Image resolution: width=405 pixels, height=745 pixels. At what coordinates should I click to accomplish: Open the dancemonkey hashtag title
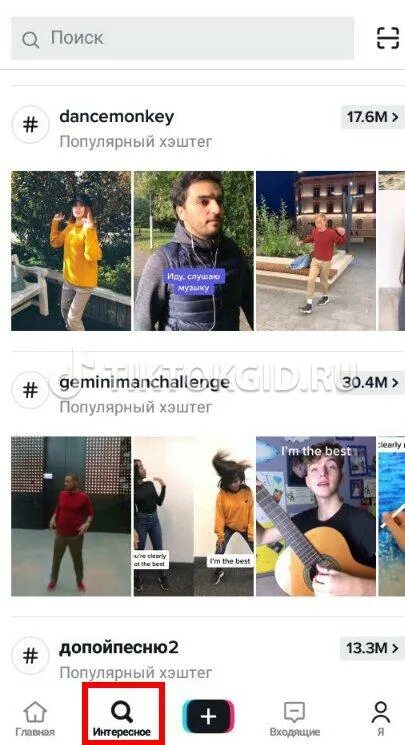[x=117, y=116]
